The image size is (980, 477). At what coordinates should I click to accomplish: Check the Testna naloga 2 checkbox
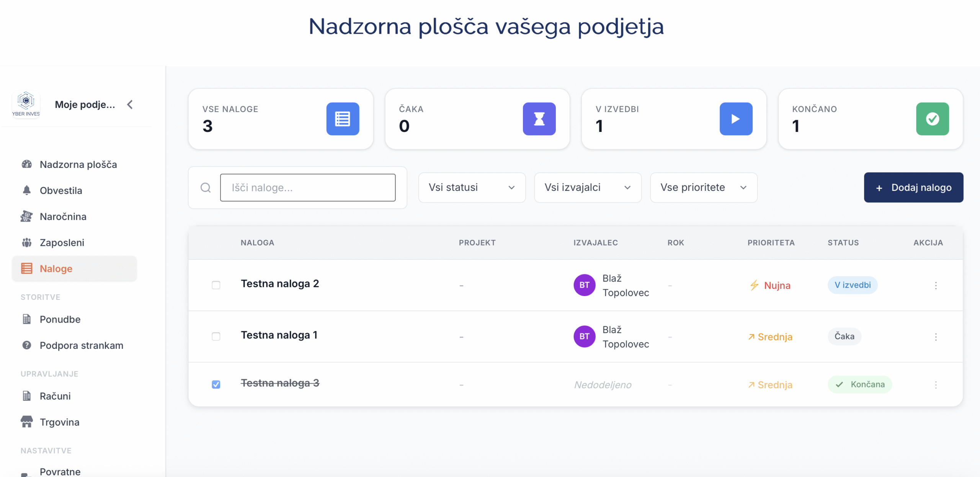[216, 285]
